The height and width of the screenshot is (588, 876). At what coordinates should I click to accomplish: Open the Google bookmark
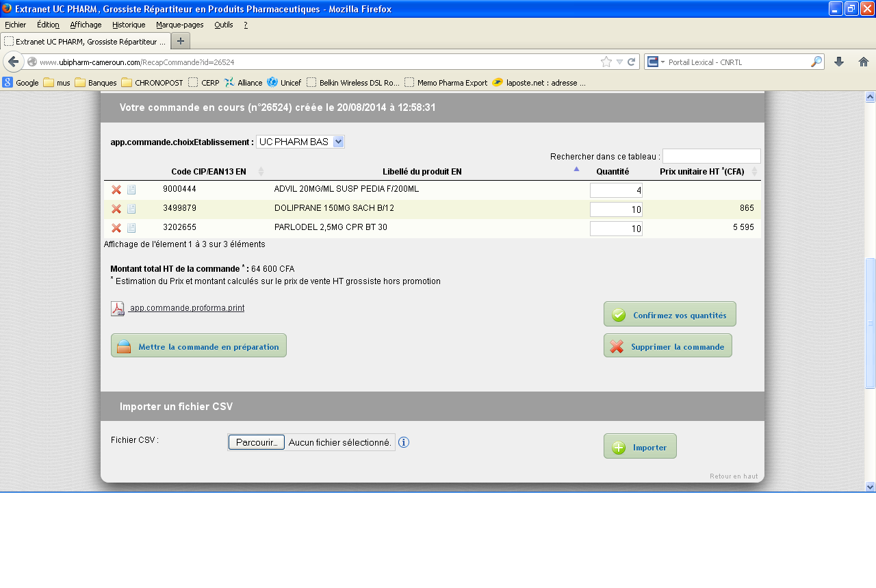click(x=21, y=83)
